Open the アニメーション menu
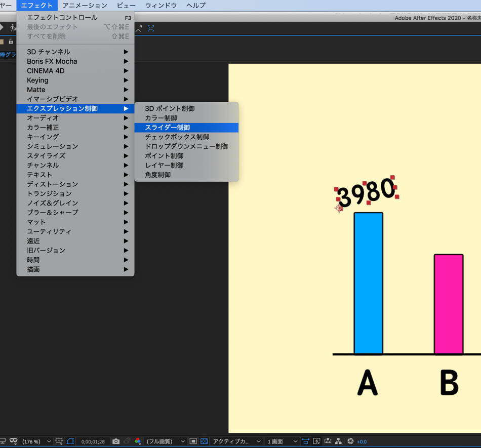This screenshot has height=448, width=481. pyautogui.click(x=85, y=6)
